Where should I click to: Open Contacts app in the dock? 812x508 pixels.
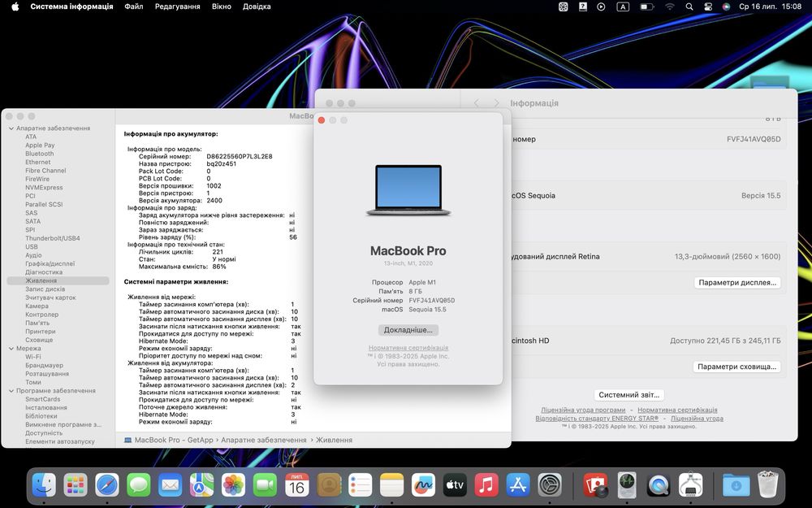coord(329,486)
